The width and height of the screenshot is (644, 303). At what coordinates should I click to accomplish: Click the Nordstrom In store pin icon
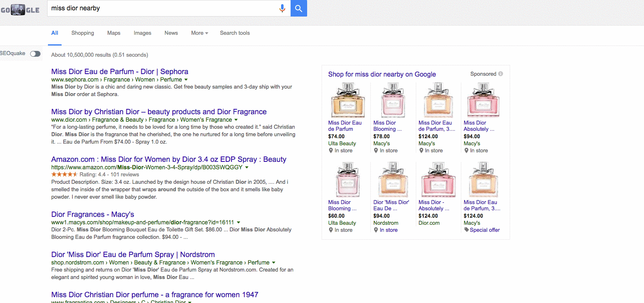click(x=376, y=230)
